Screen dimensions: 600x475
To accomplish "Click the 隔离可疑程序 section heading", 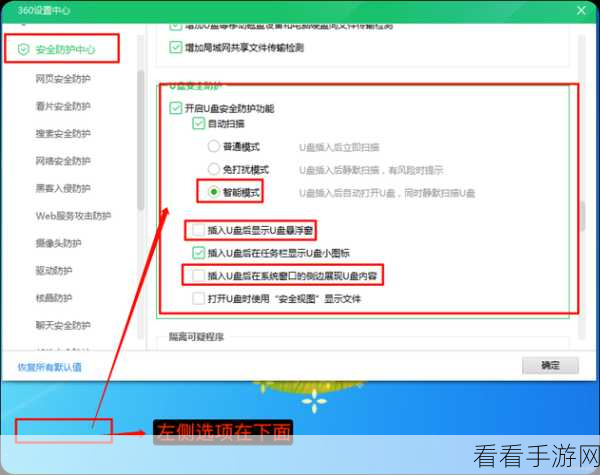I will (196, 337).
